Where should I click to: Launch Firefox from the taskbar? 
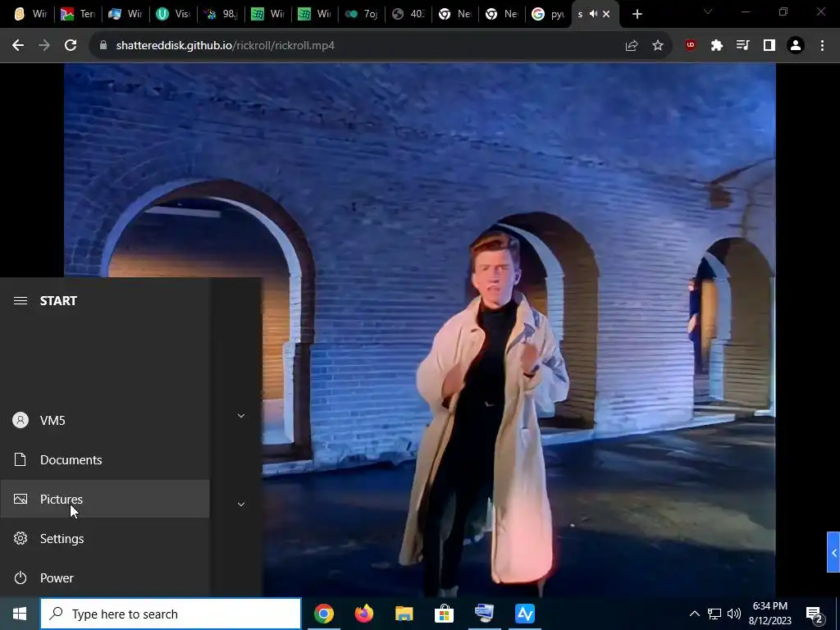364,614
